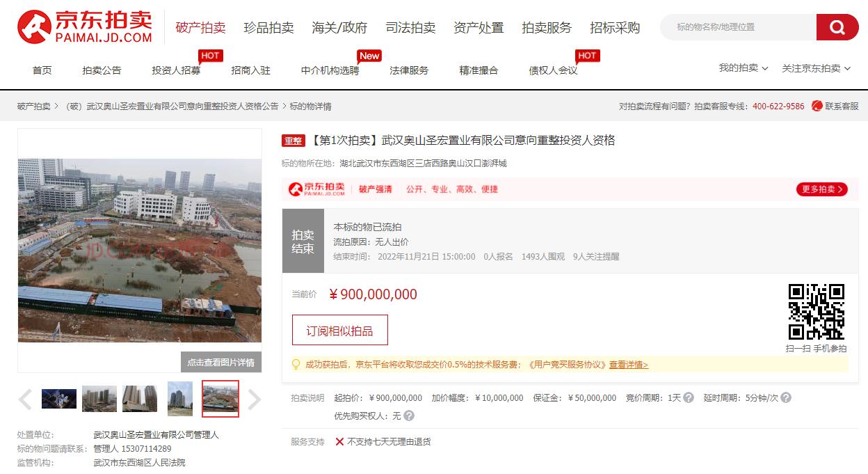Screen dimensions: 868x474
Task: Click the question mark after 优先购买权人
Action: [408, 416]
